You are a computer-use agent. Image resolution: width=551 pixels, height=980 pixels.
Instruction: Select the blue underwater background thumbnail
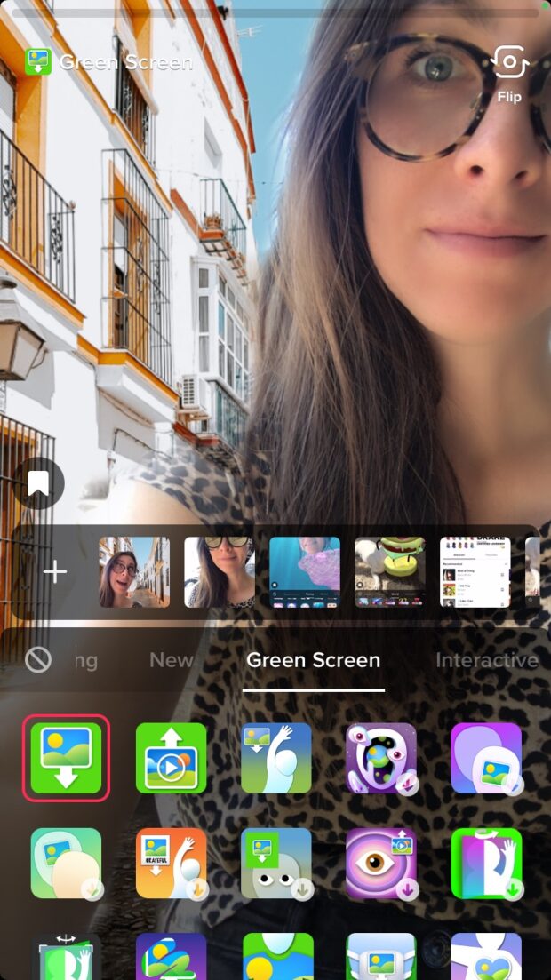[305, 572]
